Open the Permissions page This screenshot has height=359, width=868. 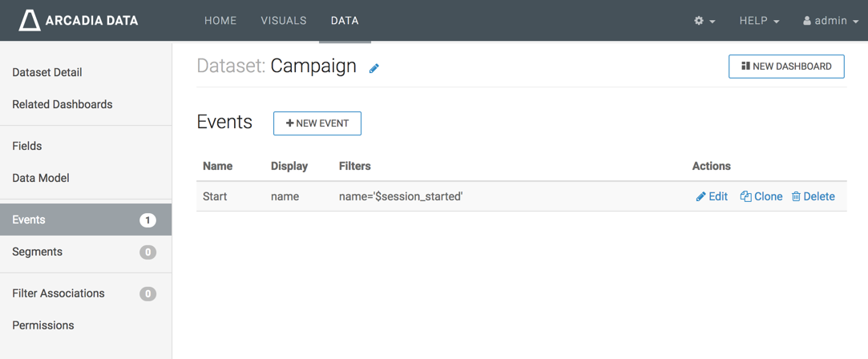[x=43, y=325]
